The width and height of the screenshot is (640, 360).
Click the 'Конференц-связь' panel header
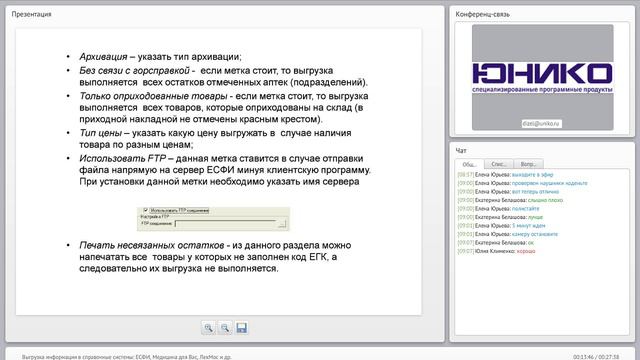[x=482, y=14]
